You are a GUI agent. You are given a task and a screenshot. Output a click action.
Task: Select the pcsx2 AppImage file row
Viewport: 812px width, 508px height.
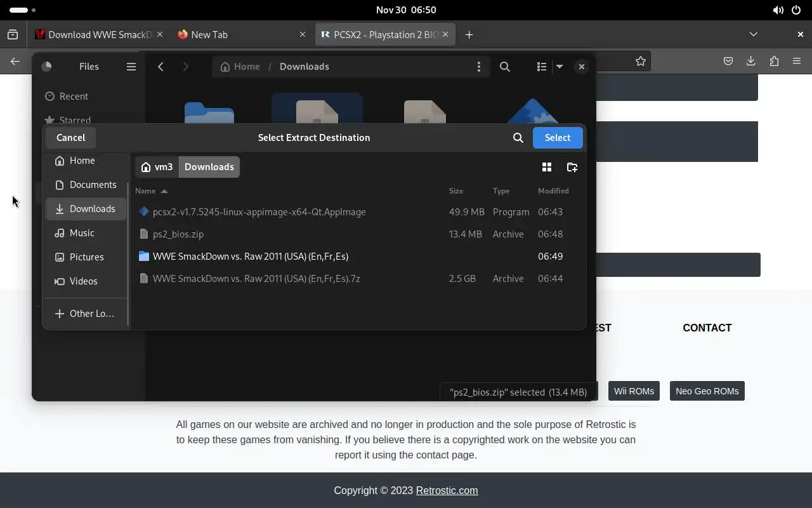358,212
